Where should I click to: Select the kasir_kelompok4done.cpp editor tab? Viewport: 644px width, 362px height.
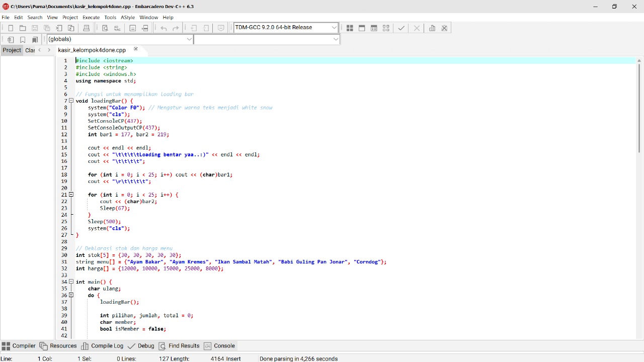pos(92,50)
